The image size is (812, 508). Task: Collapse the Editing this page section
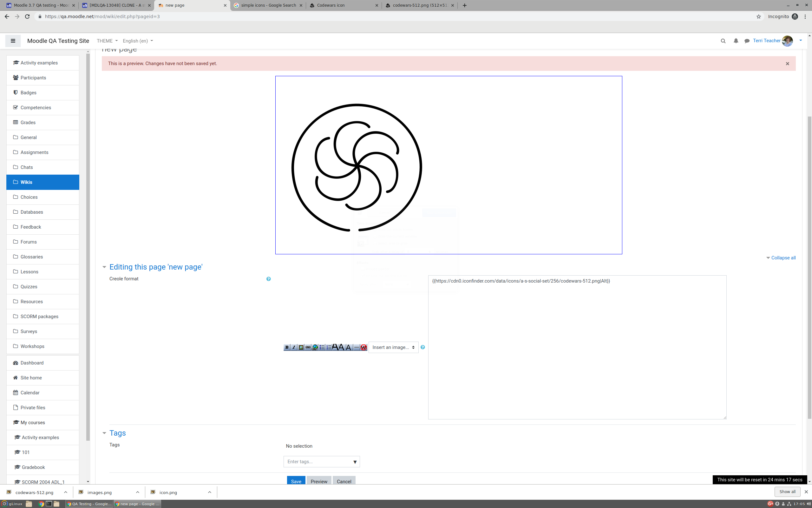[104, 267]
